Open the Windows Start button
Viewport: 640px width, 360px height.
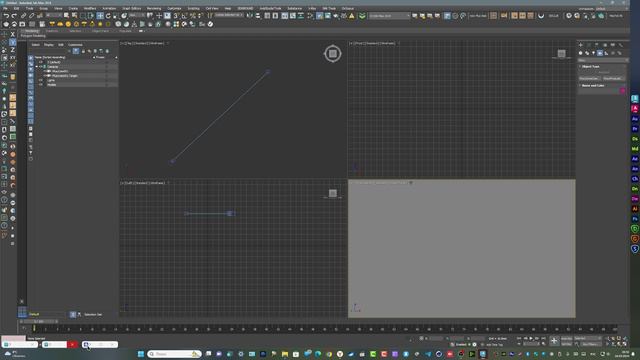click(x=141, y=354)
